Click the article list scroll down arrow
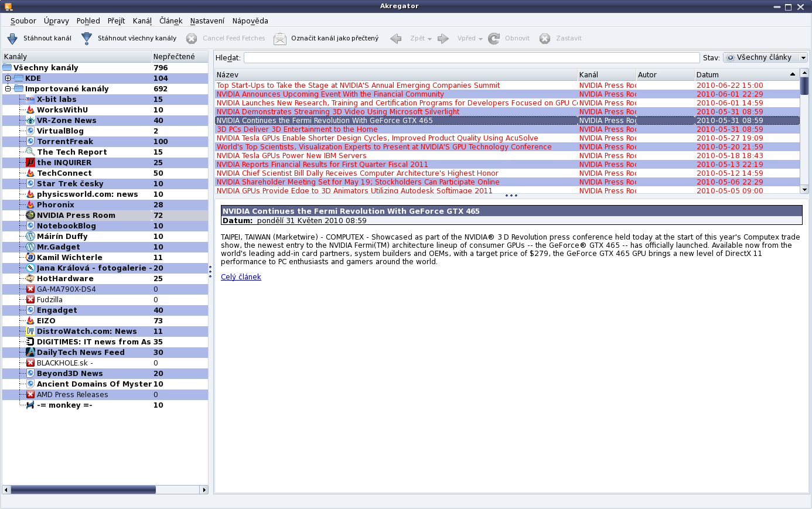 click(x=804, y=190)
